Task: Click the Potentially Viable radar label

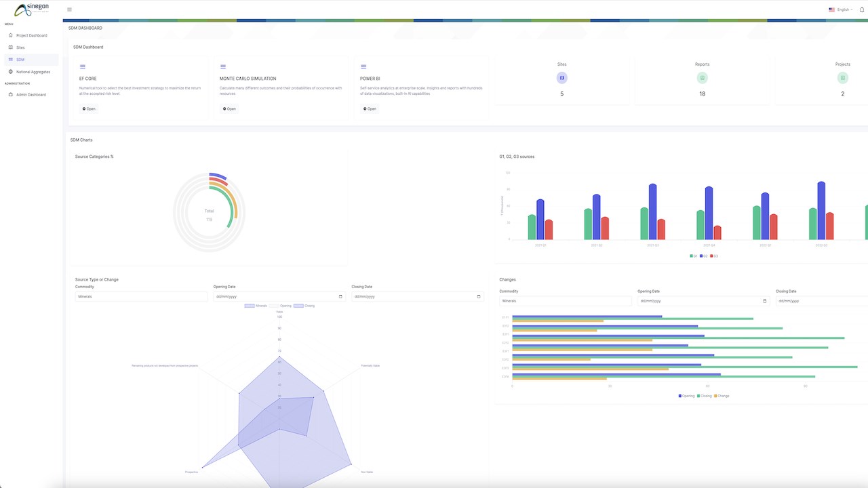Action: click(370, 366)
